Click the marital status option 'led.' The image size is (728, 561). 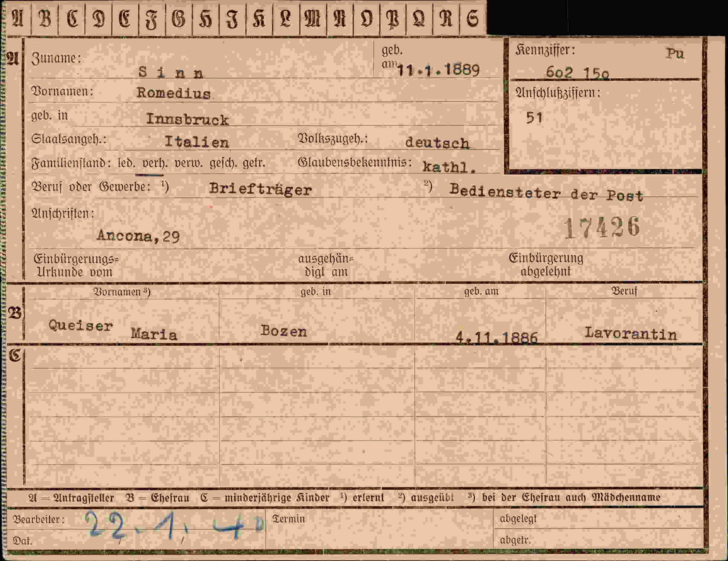point(127,163)
